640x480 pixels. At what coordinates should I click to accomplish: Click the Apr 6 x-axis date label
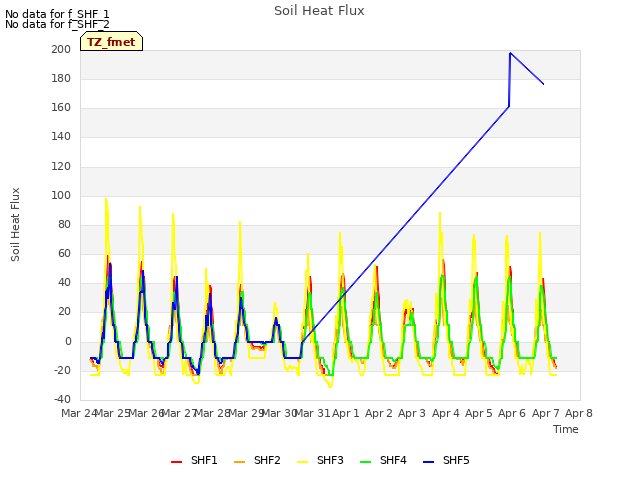click(x=512, y=413)
